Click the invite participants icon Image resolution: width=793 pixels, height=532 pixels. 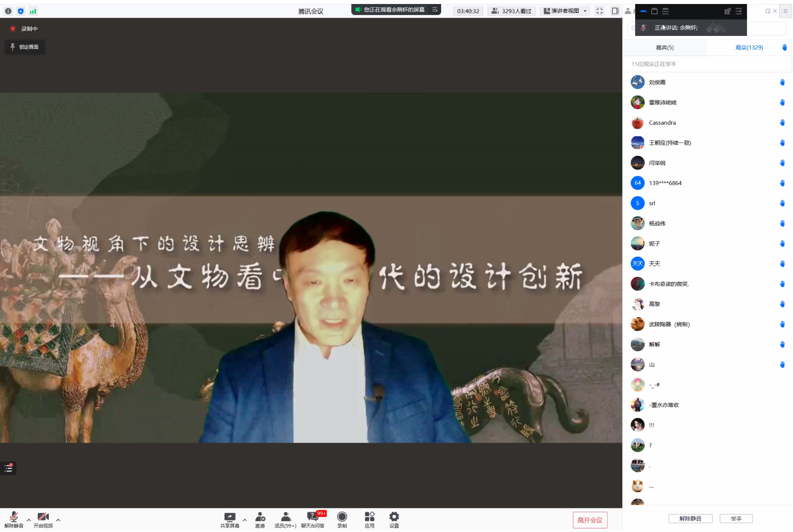260,519
